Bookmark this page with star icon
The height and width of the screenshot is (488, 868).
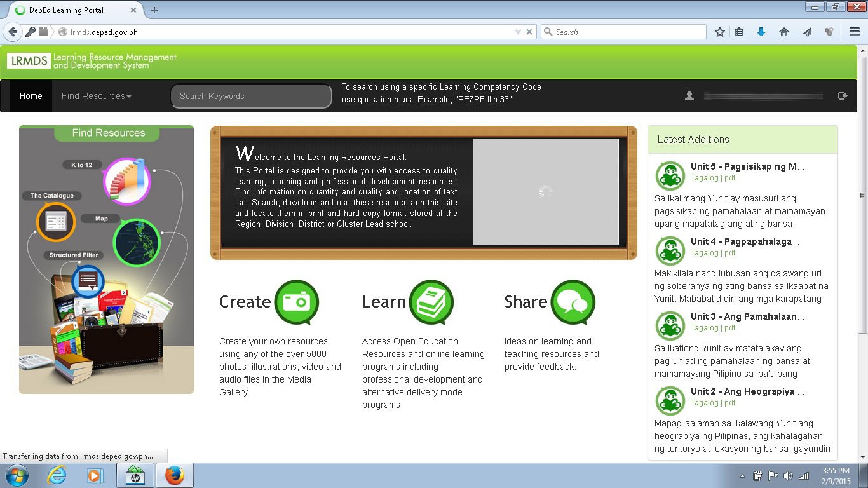[719, 32]
